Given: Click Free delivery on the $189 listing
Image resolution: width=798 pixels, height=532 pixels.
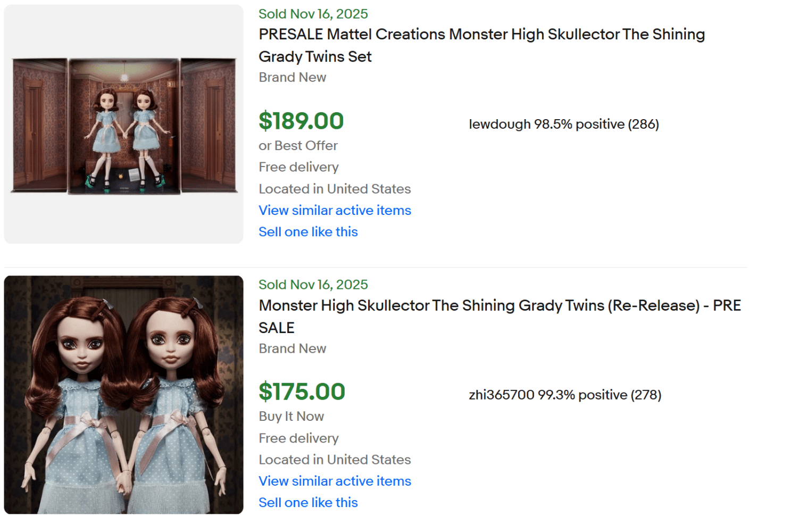Looking at the screenshot, I should coord(298,167).
